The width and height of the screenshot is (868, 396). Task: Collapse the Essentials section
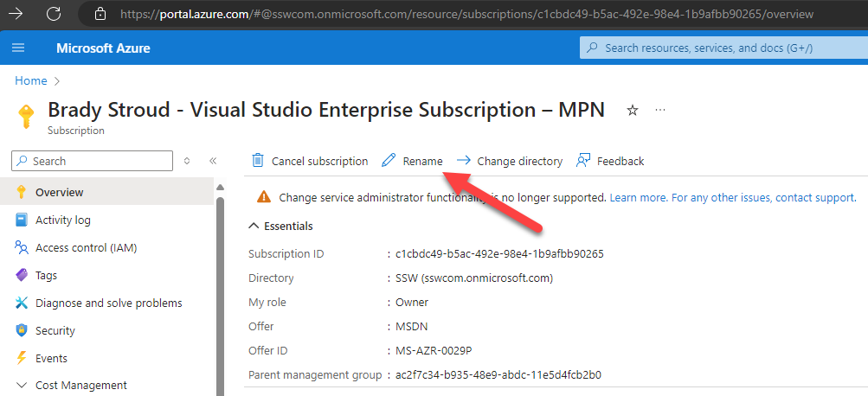[280, 226]
